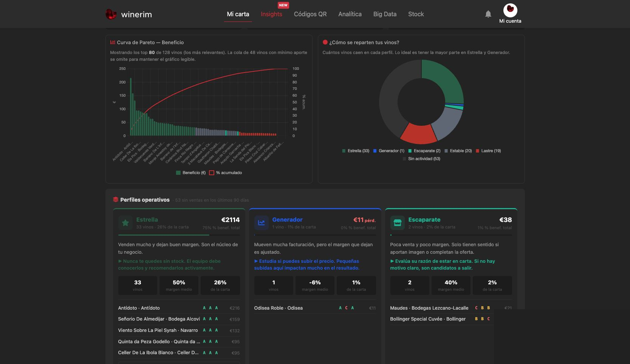Switch to the Insights tab

point(271,14)
